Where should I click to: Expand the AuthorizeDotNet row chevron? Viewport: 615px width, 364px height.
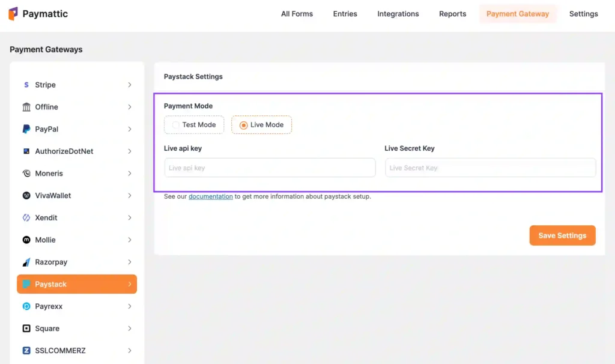point(130,151)
